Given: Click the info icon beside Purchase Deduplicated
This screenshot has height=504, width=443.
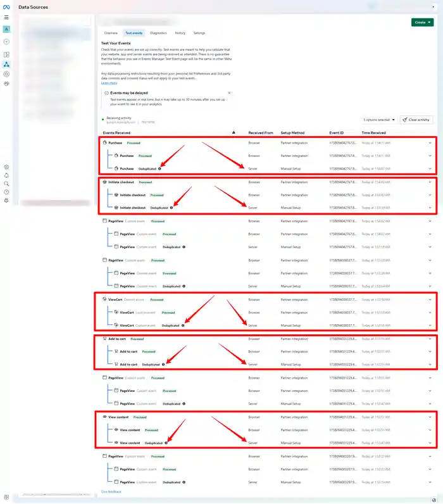Looking at the screenshot, I should 159,169.
